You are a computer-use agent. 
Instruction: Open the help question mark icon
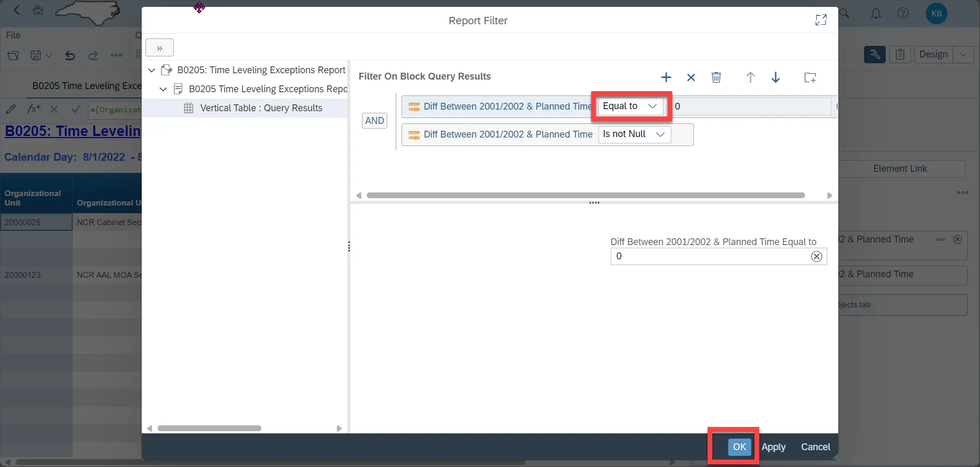(x=903, y=14)
